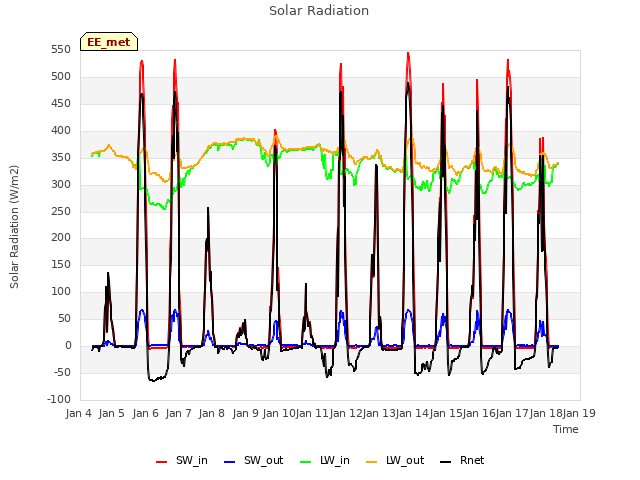Select the SW_out legend entry

(x=253, y=460)
